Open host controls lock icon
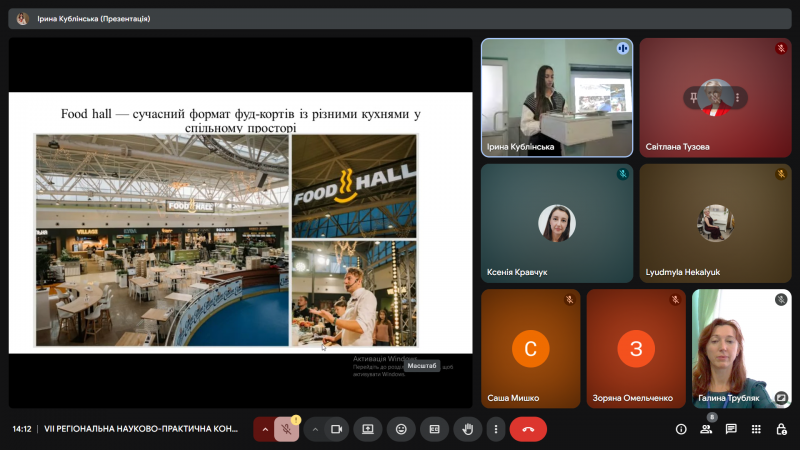Screen dimensions: 800x450 [781, 429]
